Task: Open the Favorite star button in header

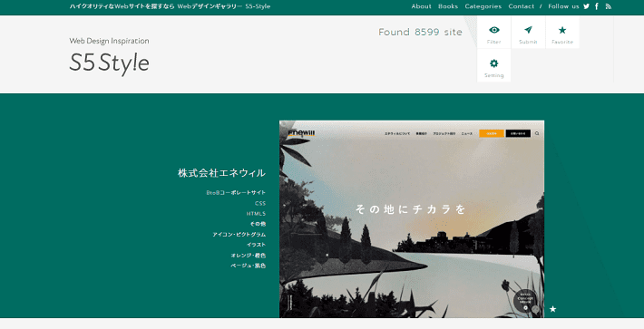Action: point(562,33)
